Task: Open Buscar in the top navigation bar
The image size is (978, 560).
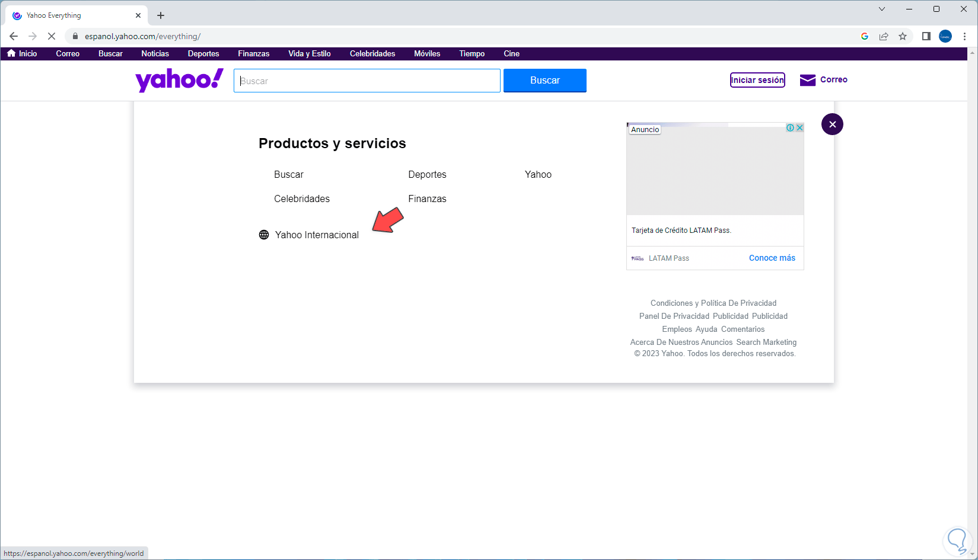Action: tap(110, 53)
